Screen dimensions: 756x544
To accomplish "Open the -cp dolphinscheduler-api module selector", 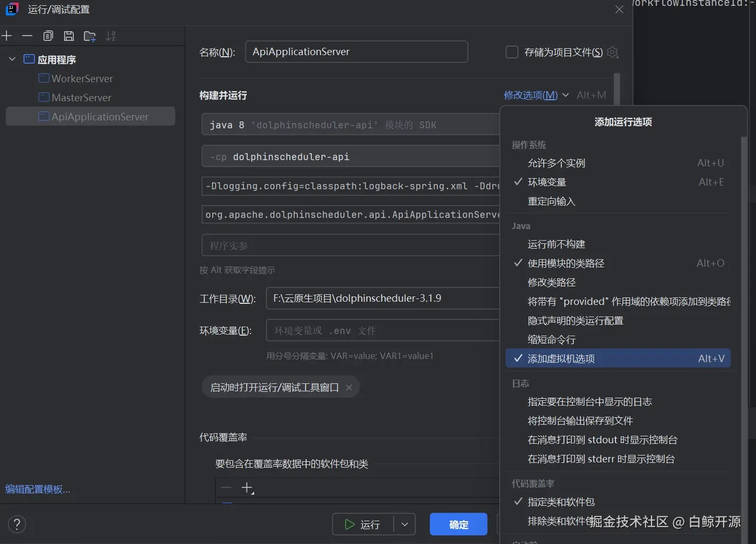I will point(351,157).
